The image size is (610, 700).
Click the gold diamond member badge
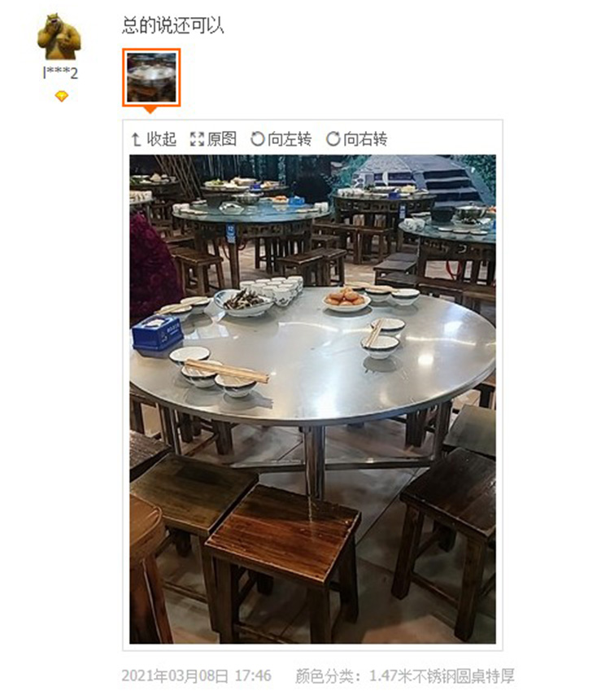pos(62,96)
